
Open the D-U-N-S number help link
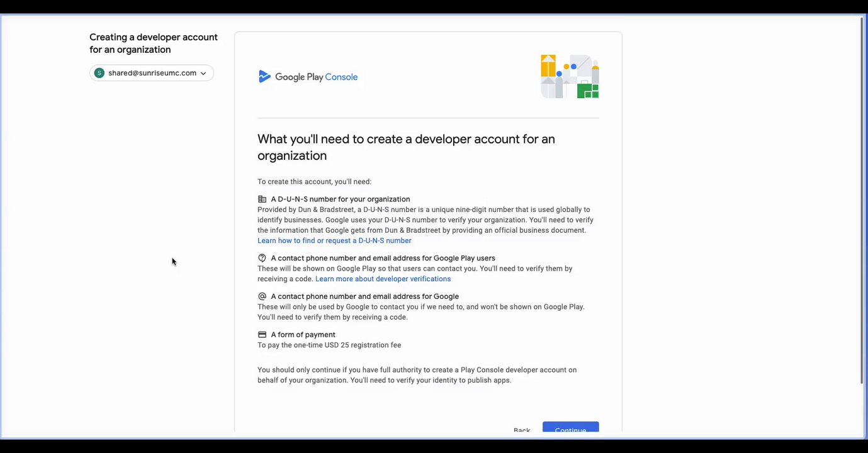pos(334,240)
